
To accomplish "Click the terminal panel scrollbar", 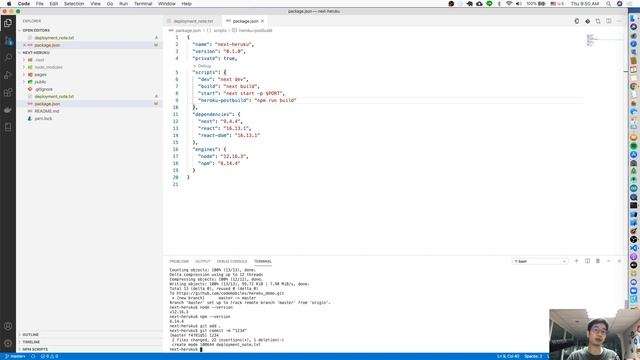I will (x=627, y=304).
